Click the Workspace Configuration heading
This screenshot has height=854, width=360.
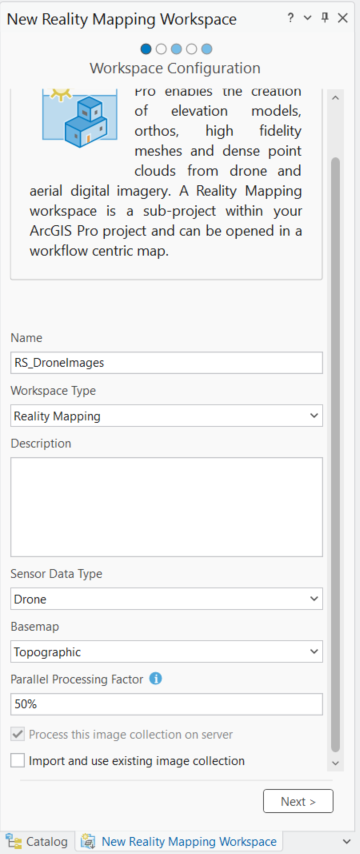(175, 68)
